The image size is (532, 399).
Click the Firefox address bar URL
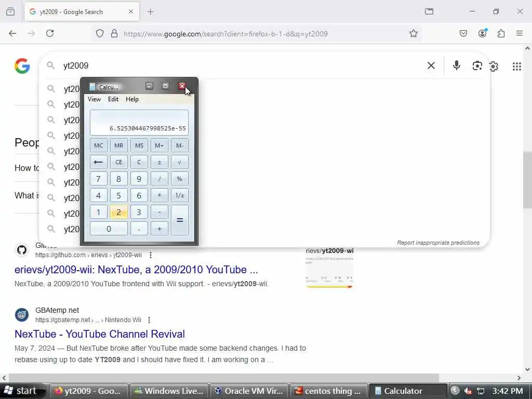[225, 34]
